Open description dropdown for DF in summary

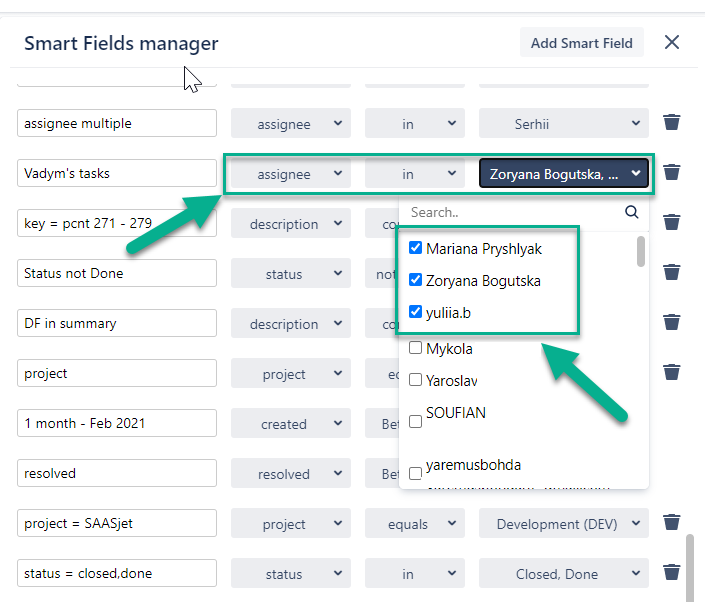pyautogui.click(x=291, y=323)
